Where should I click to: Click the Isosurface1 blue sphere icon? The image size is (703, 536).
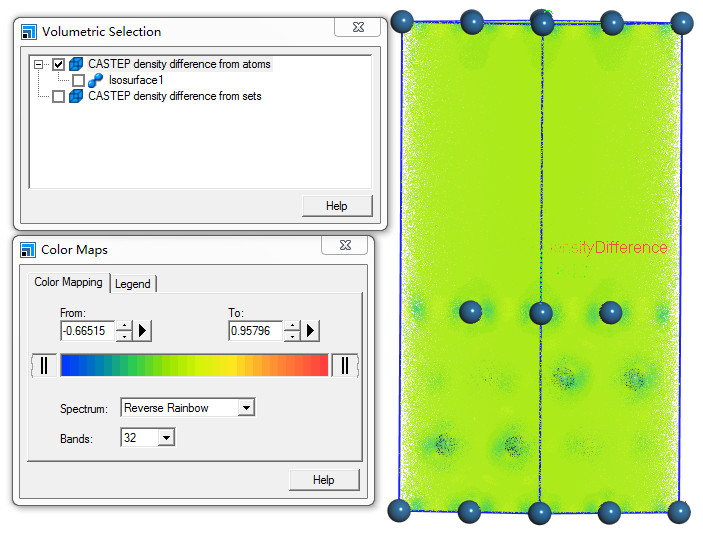[x=97, y=80]
